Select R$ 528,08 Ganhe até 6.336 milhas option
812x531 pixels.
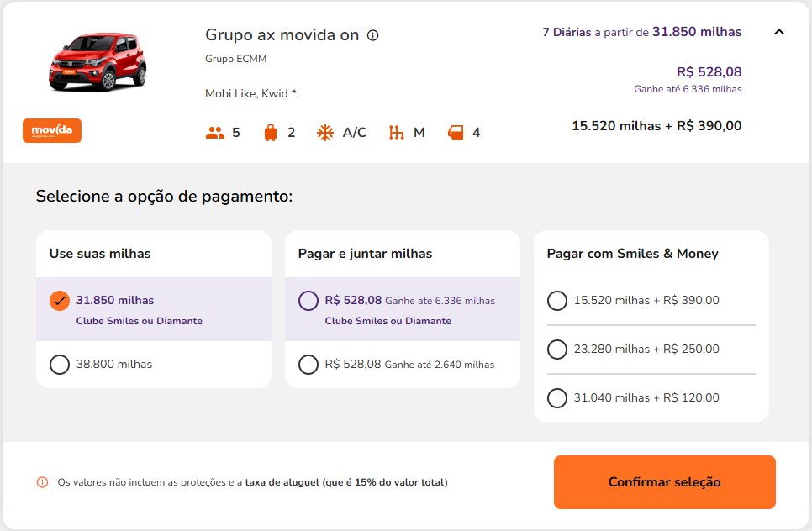[x=308, y=301]
